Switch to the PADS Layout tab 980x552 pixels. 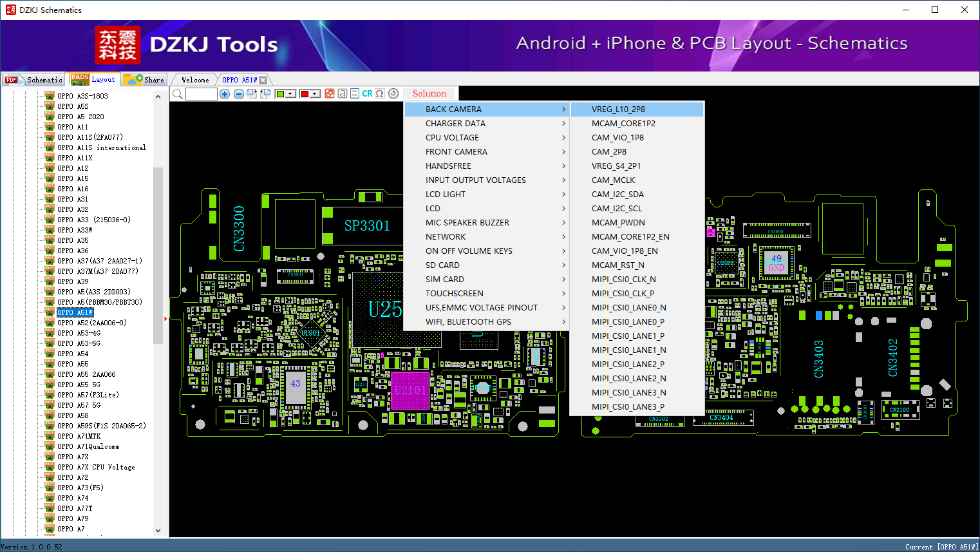(x=93, y=79)
